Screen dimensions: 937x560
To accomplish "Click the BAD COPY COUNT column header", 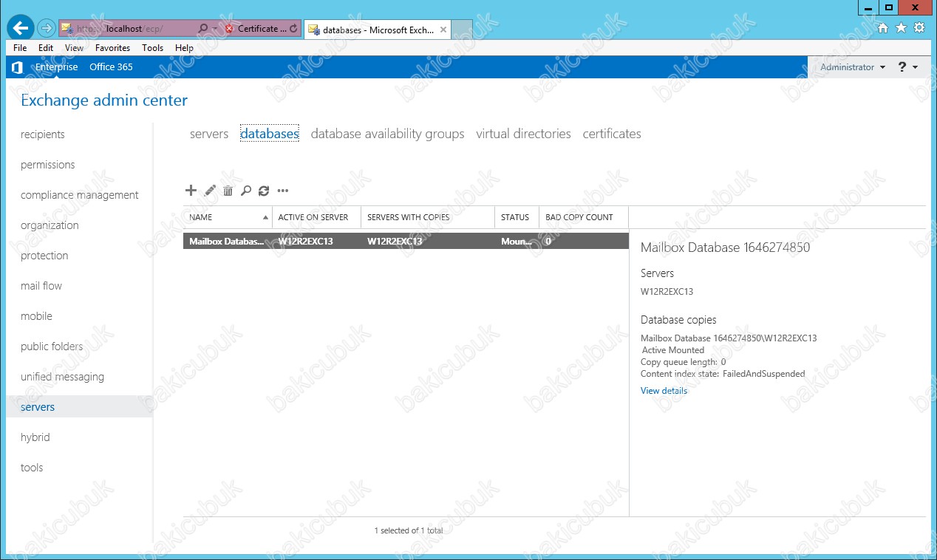I will (584, 217).
